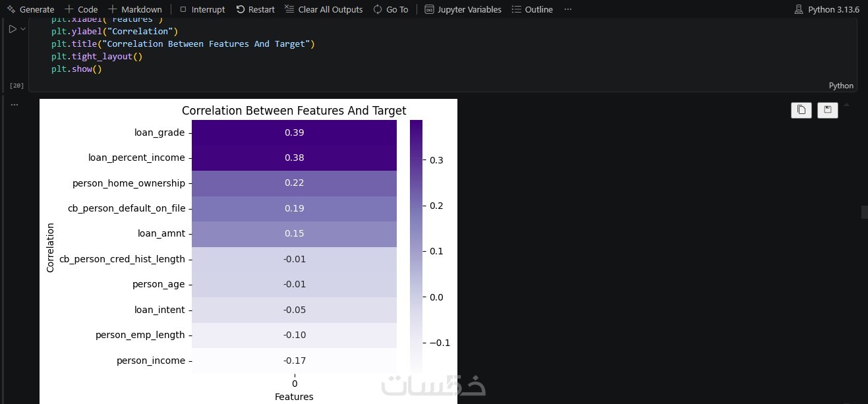868x404 pixels.
Task: Run the cell with play button
Action: 12,29
